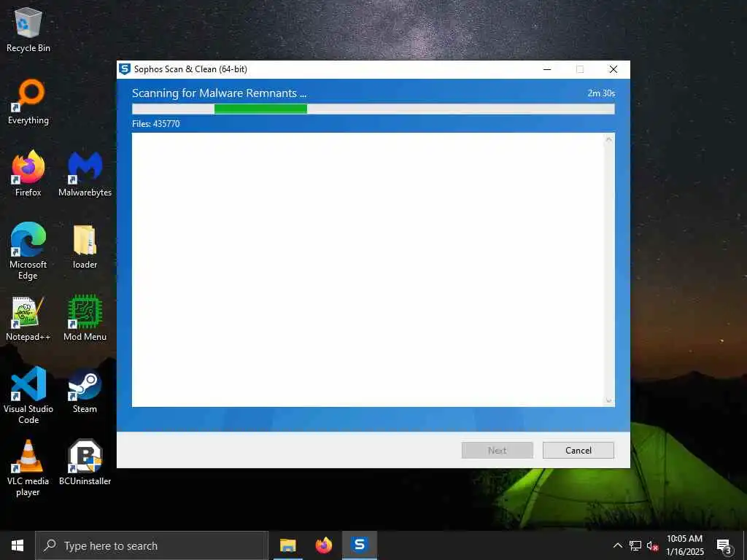Image resolution: width=747 pixels, height=560 pixels.
Task: Select the Steam desktop shortcut
Action: tap(85, 391)
